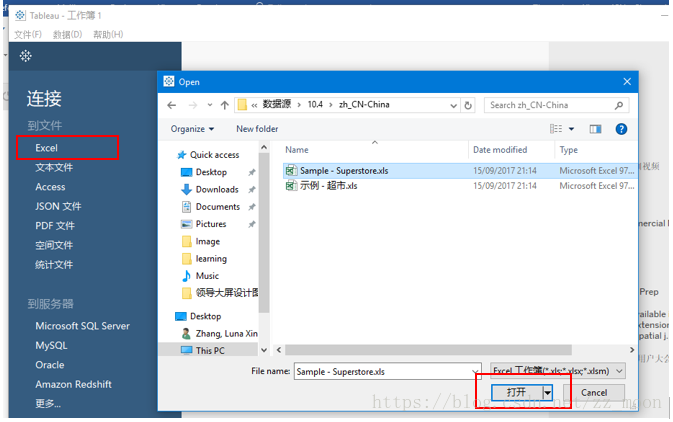Expand the 打开 button split arrow

tap(547, 392)
